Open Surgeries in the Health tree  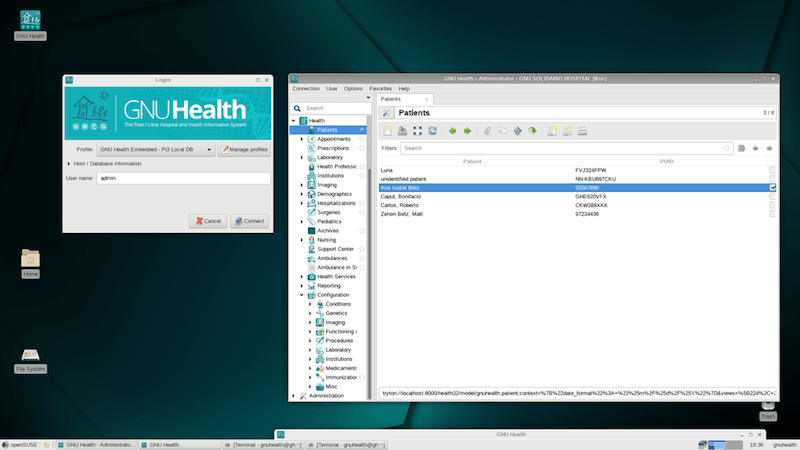point(328,212)
